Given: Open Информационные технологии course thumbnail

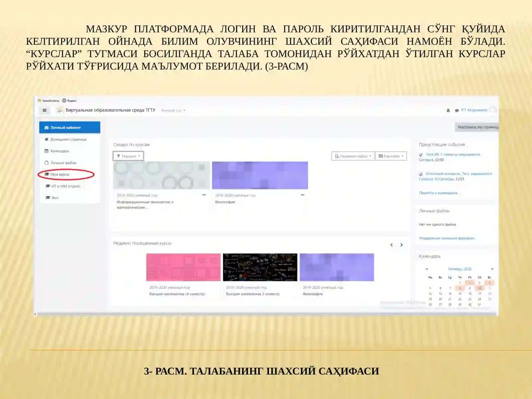Looking at the screenshot, I should pyautogui.click(x=162, y=176).
